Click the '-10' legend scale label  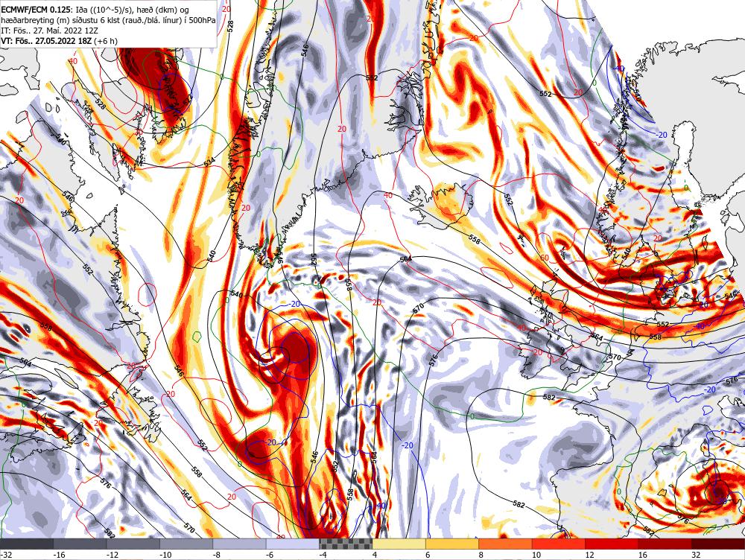(166, 555)
